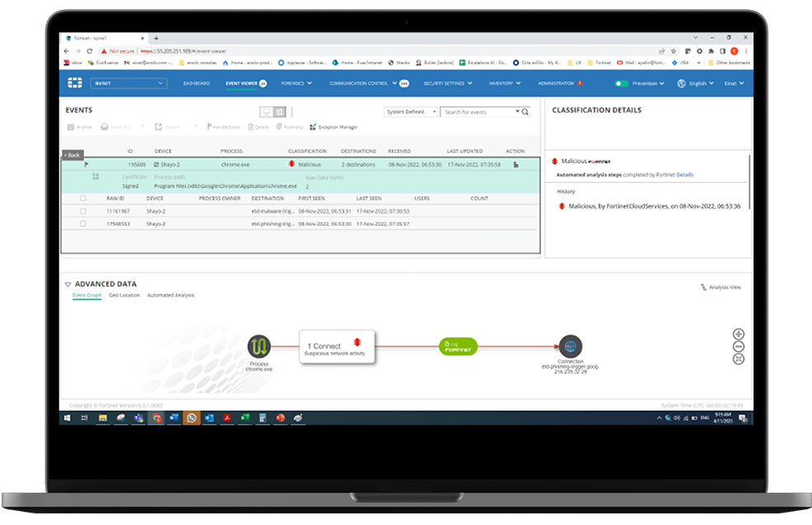Expand the Forensics menu
Viewport: 812px width, 525px height.
(x=296, y=83)
